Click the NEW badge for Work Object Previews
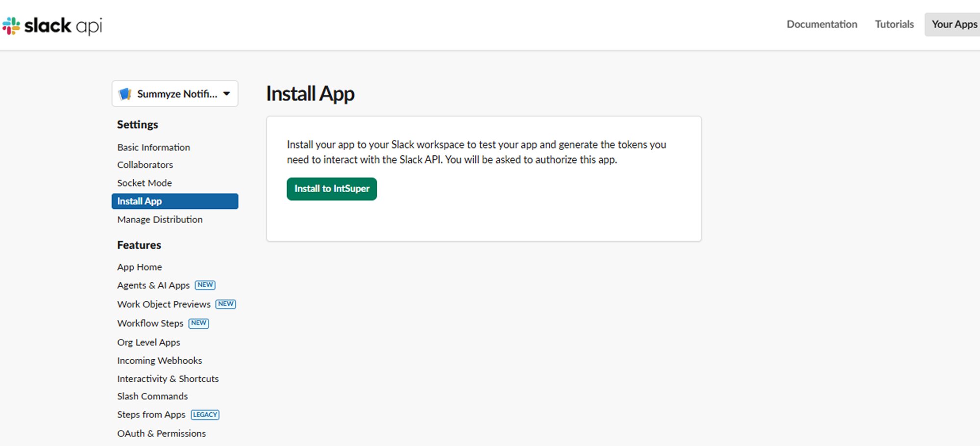 (225, 304)
